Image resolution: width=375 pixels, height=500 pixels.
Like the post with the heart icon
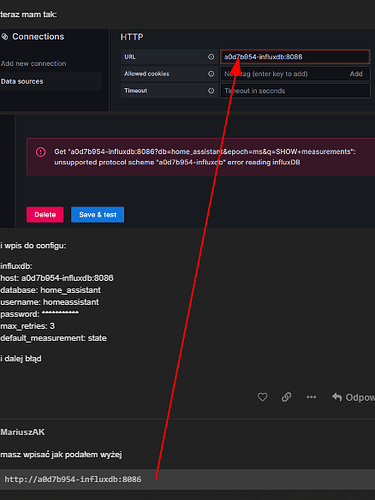point(262,397)
